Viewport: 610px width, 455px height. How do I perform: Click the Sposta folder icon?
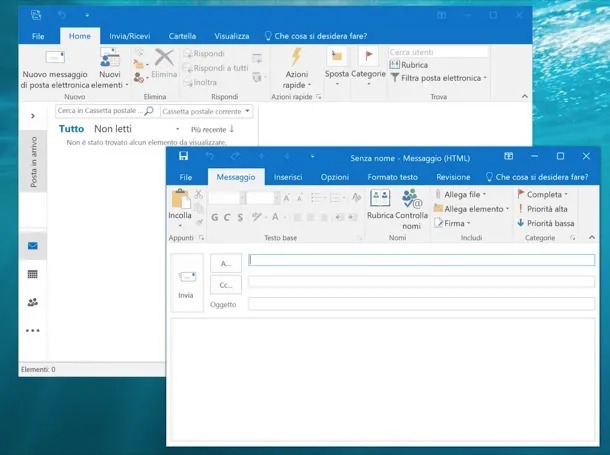point(337,56)
